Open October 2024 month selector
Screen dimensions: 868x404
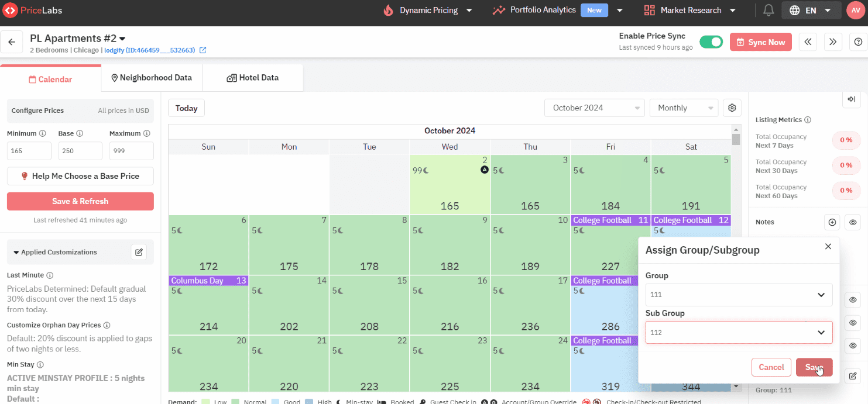(x=594, y=108)
